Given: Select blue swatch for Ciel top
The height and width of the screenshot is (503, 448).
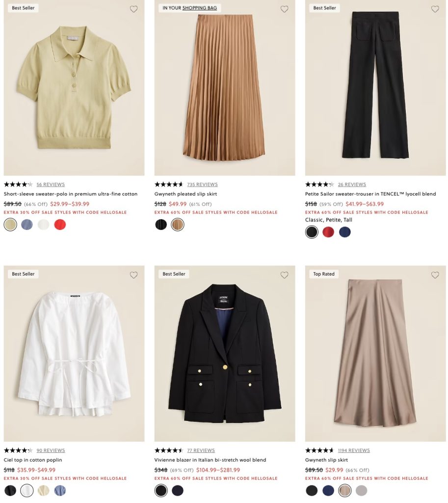Looking at the screenshot, I should tap(60, 491).
